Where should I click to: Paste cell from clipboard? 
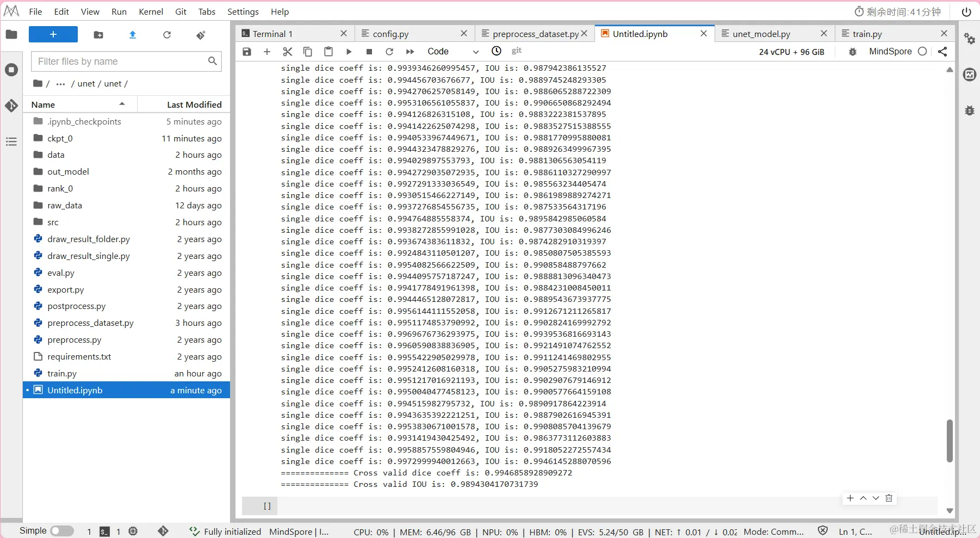pos(328,51)
